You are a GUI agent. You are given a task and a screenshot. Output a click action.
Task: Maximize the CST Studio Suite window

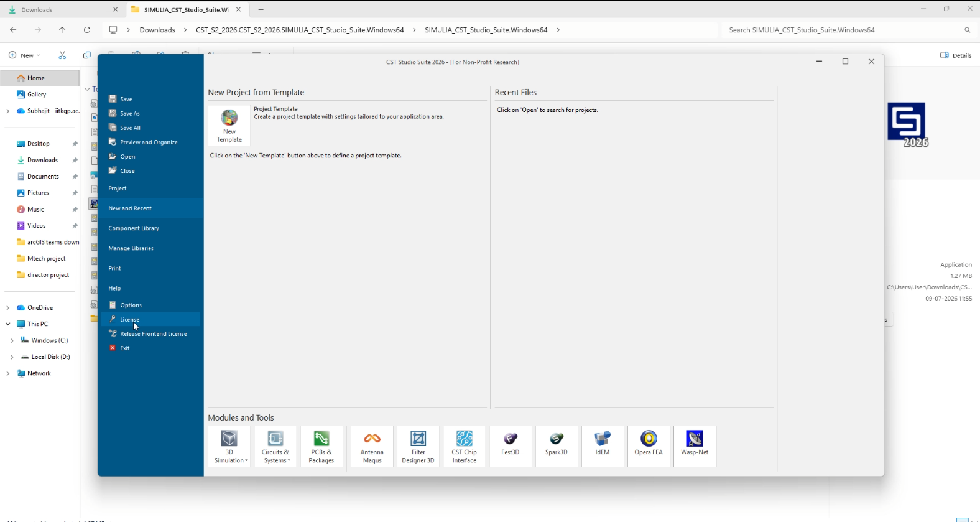point(845,61)
